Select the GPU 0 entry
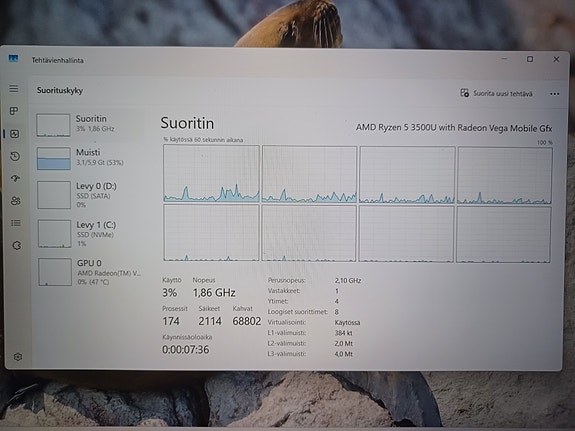Image resolution: width=575 pixels, height=431 pixels. click(x=91, y=272)
